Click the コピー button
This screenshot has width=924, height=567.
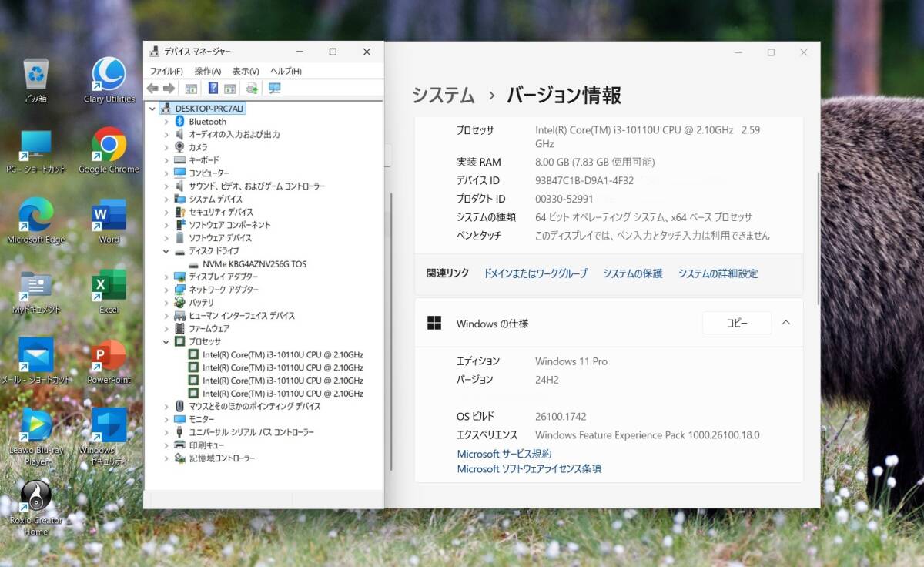click(x=736, y=324)
